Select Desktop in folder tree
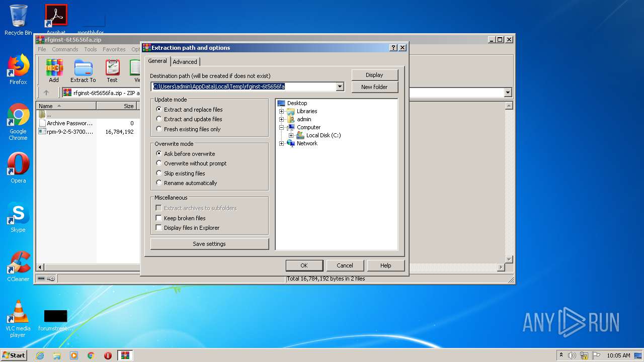The height and width of the screenshot is (362, 644). click(x=297, y=103)
